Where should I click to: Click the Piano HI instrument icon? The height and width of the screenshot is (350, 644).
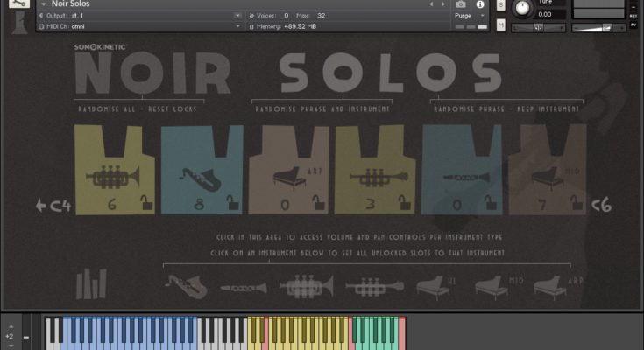tap(432, 285)
